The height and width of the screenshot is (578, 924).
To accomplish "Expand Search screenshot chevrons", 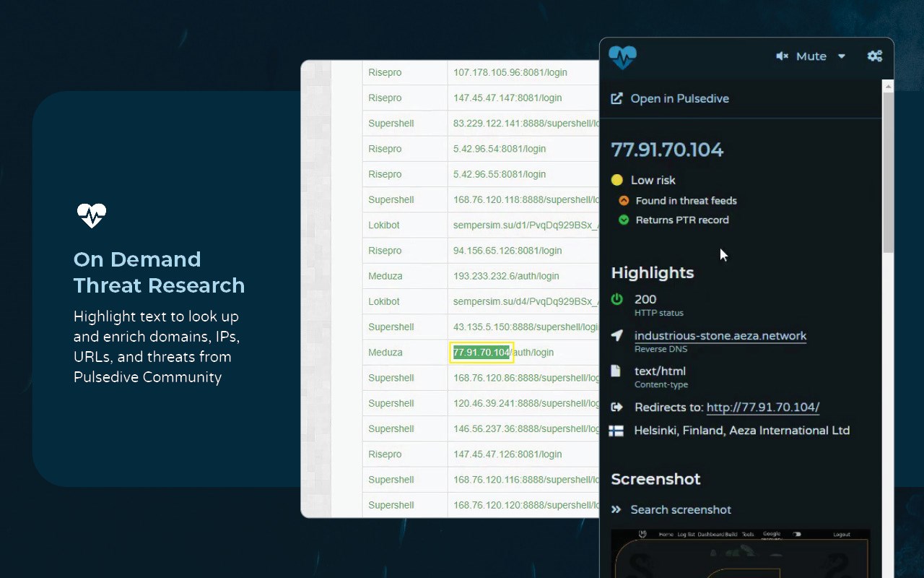I will pos(616,509).
